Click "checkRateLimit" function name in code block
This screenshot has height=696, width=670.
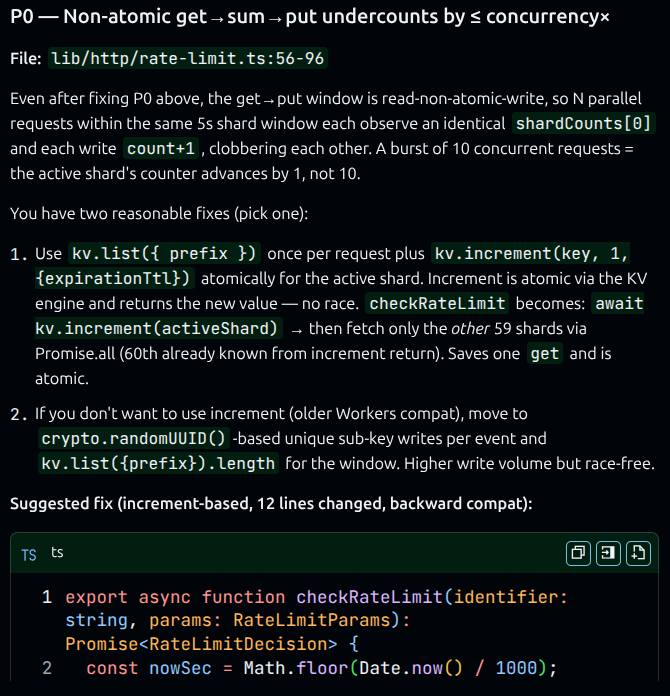(x=369, y=597)
